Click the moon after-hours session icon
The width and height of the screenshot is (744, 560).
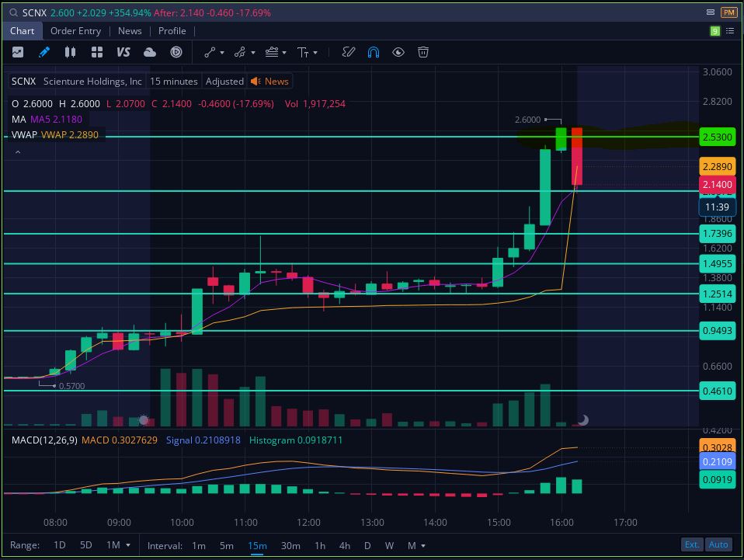pos(583,419)
